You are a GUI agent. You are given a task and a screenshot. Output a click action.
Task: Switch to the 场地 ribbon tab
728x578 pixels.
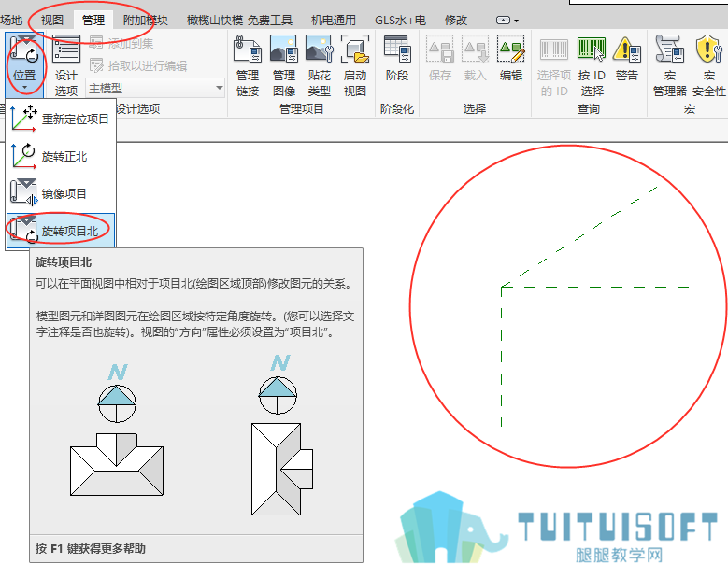11,20
